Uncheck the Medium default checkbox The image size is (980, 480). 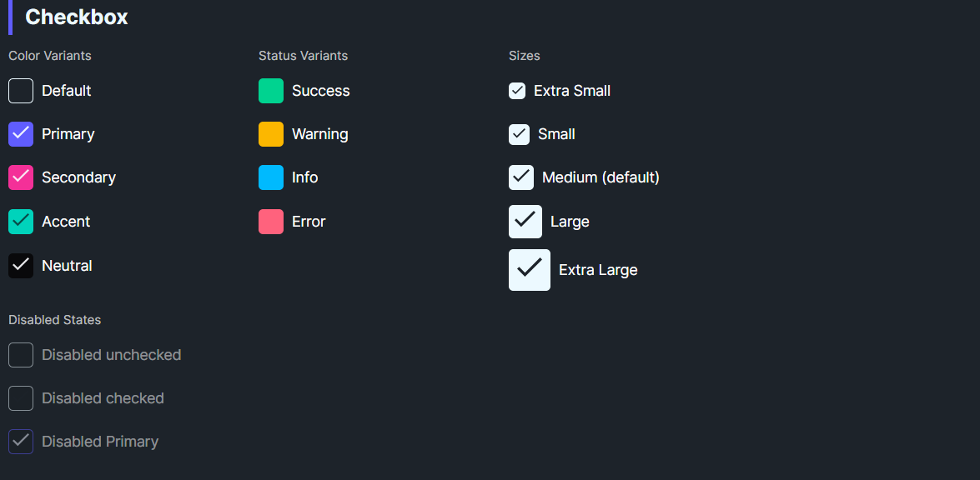tap(520, 177)
